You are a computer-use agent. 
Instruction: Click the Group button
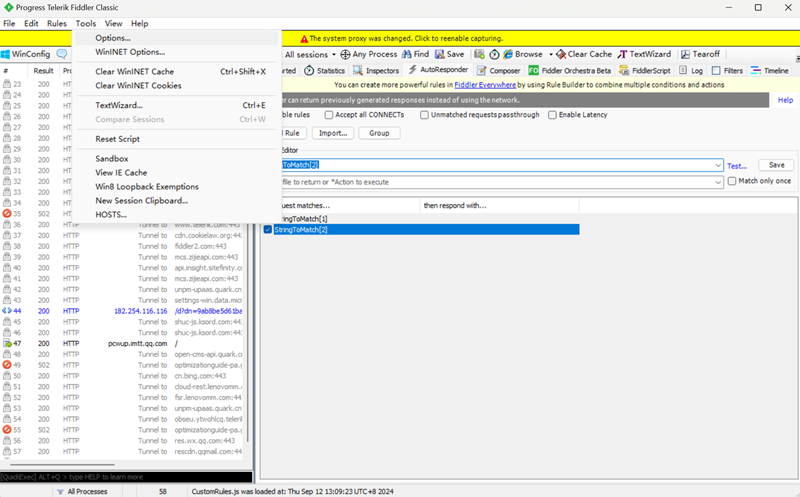pos(379,133)
